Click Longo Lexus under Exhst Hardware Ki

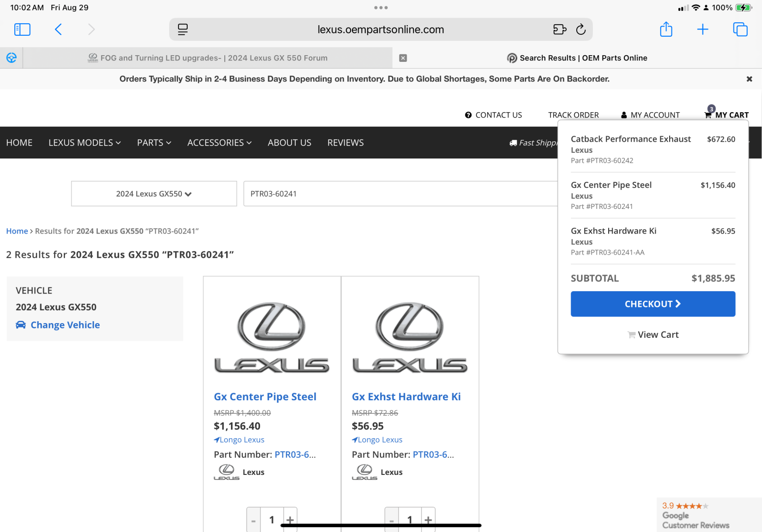point(377,440)
